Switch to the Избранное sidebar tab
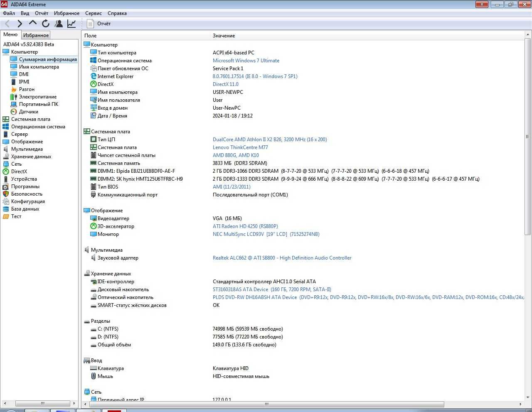 click(x=36, y=35)
